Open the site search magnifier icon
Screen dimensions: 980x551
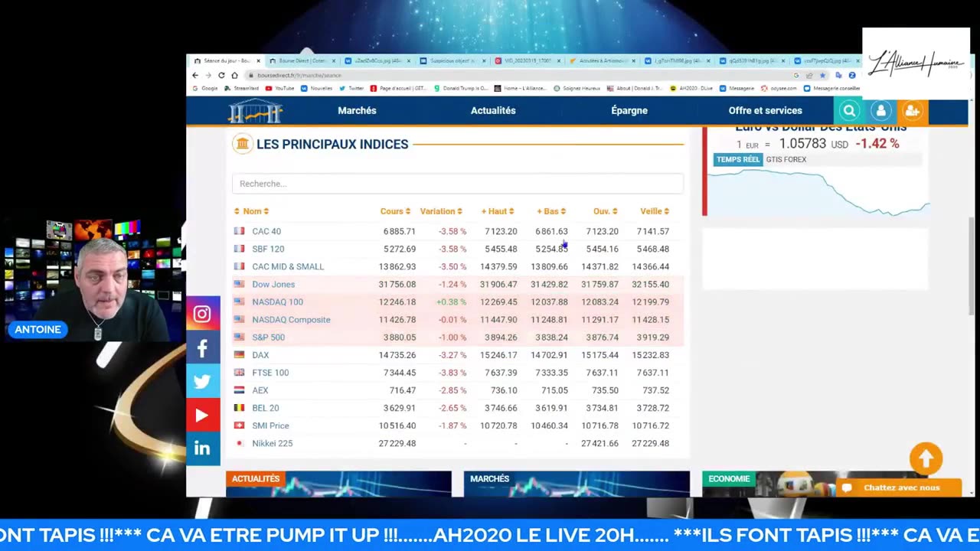coord(849,111)
